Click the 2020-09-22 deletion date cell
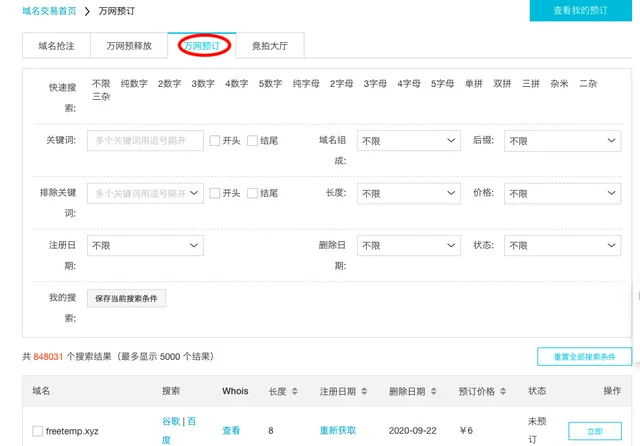This screenshot has height=446, width=640. pyautogui.click(x=412, y=430)
